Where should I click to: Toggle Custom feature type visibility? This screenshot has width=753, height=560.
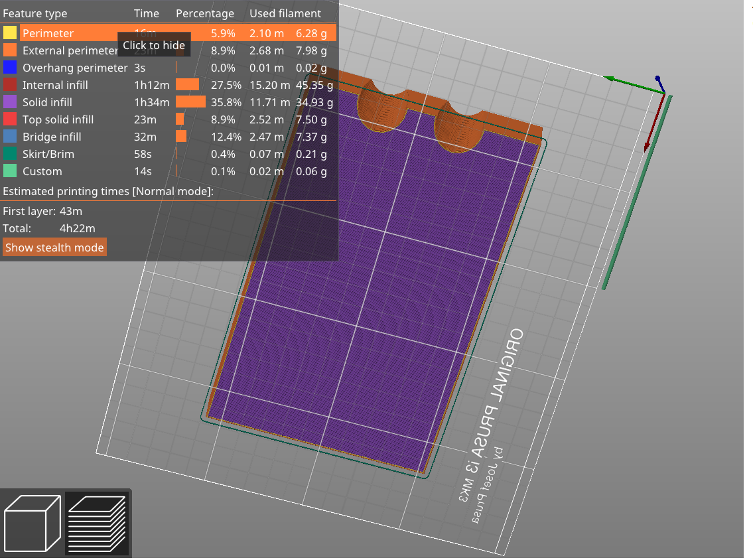[x=169, y=171]
